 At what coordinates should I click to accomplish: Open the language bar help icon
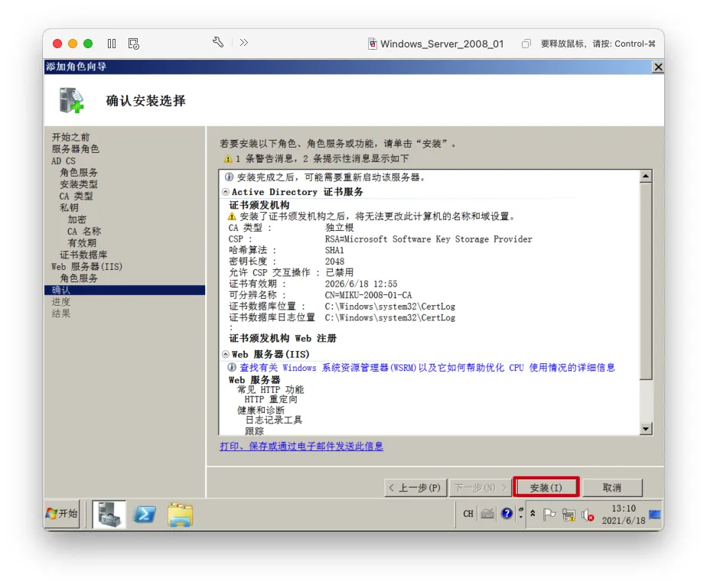click(x=507, y=513)
